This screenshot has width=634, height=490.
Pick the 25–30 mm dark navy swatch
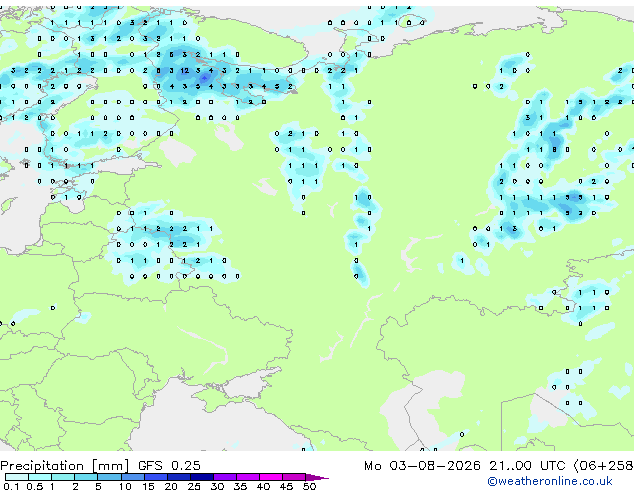pos(202,477)
